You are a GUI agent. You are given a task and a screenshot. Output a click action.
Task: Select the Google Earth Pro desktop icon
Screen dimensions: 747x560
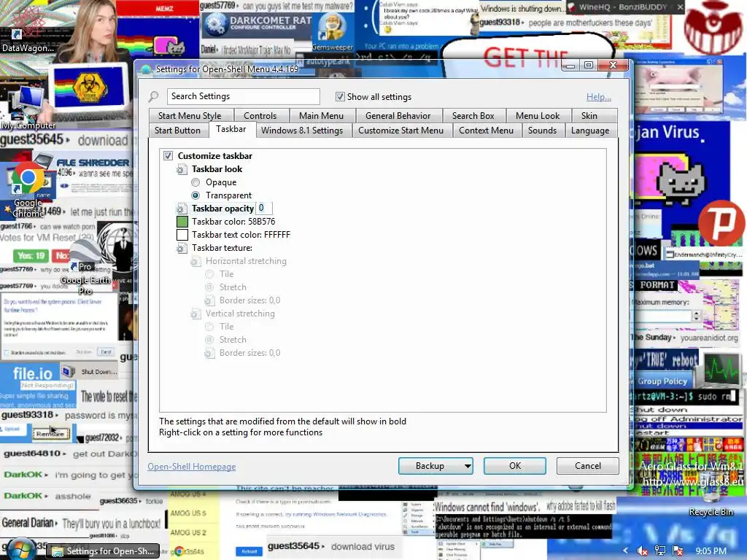pyautogui.click(x=86, y=267)
